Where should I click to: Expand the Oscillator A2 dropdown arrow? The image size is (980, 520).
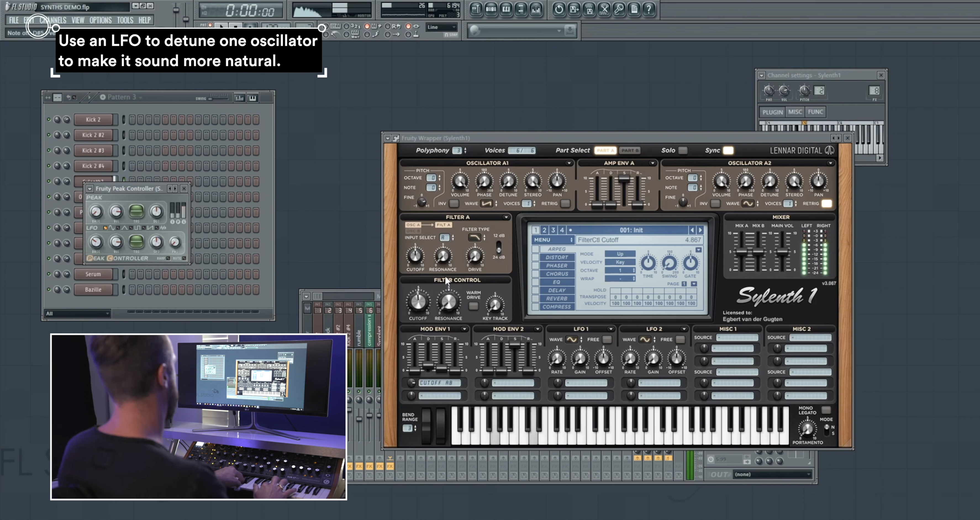point(831,163)
